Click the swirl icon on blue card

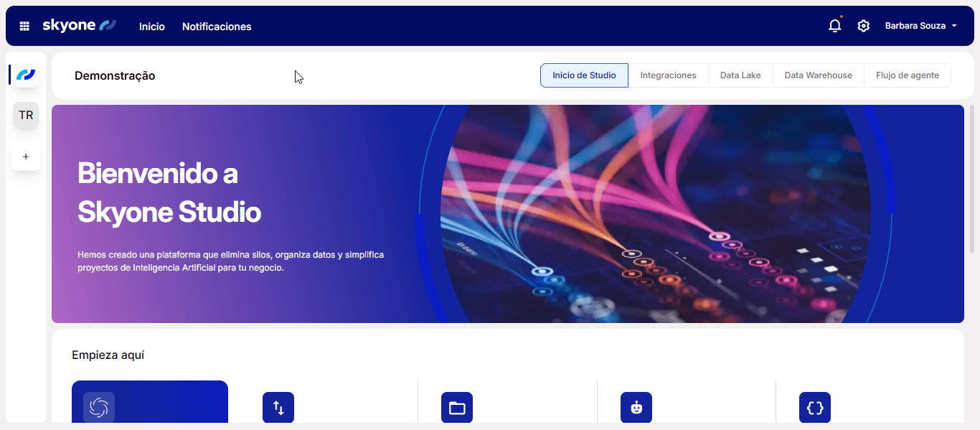tap(99, 408)
